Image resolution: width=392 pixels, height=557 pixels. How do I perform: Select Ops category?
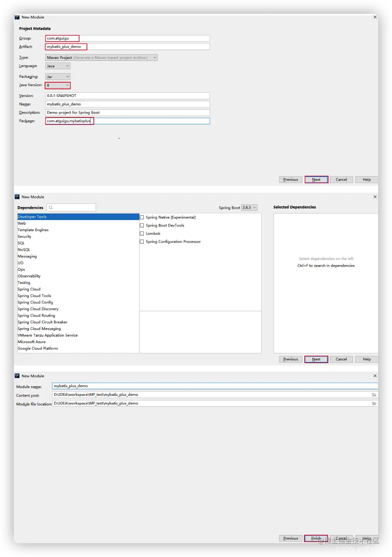pyautogui.click(x=78, y=270)
